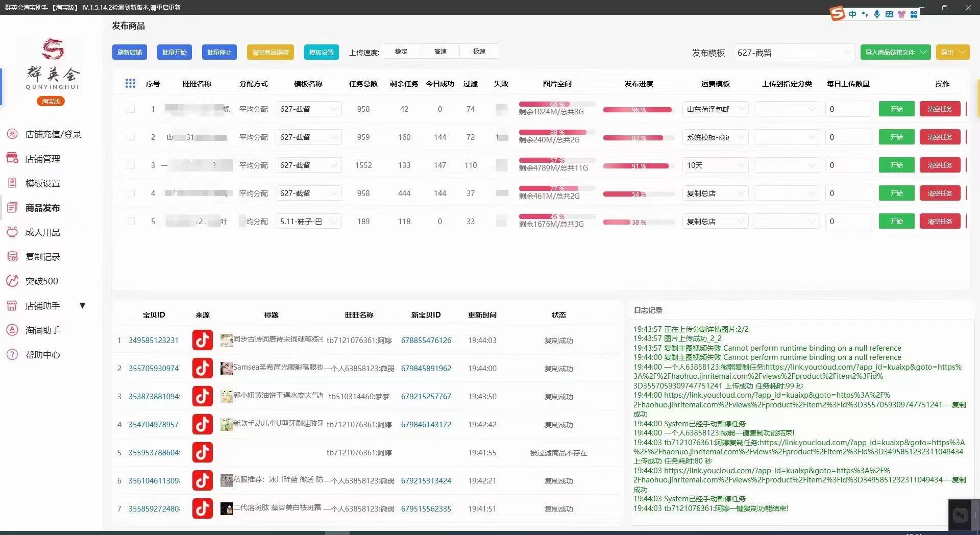This screenshot has width=980, height=535.
Task: Click the 突破500 sidebar icon
Action: pos(12,281)
